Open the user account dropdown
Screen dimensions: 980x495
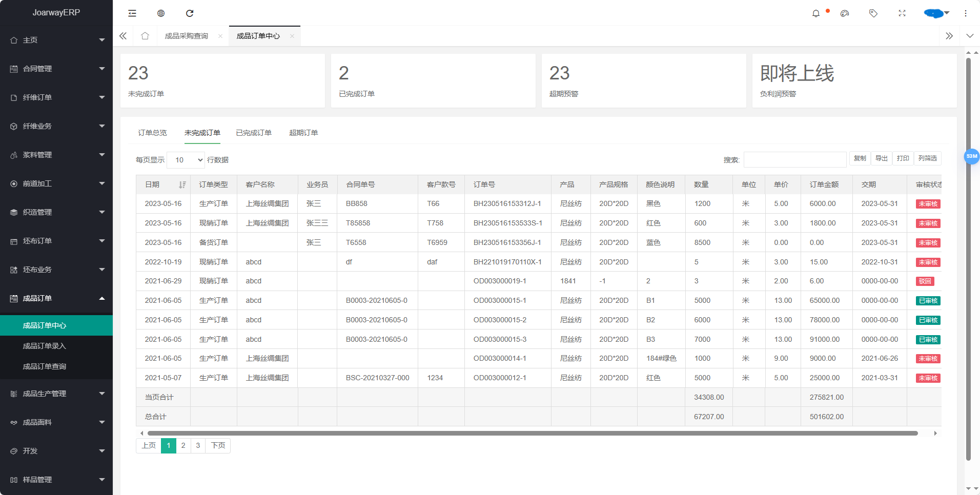coord(936,13)
